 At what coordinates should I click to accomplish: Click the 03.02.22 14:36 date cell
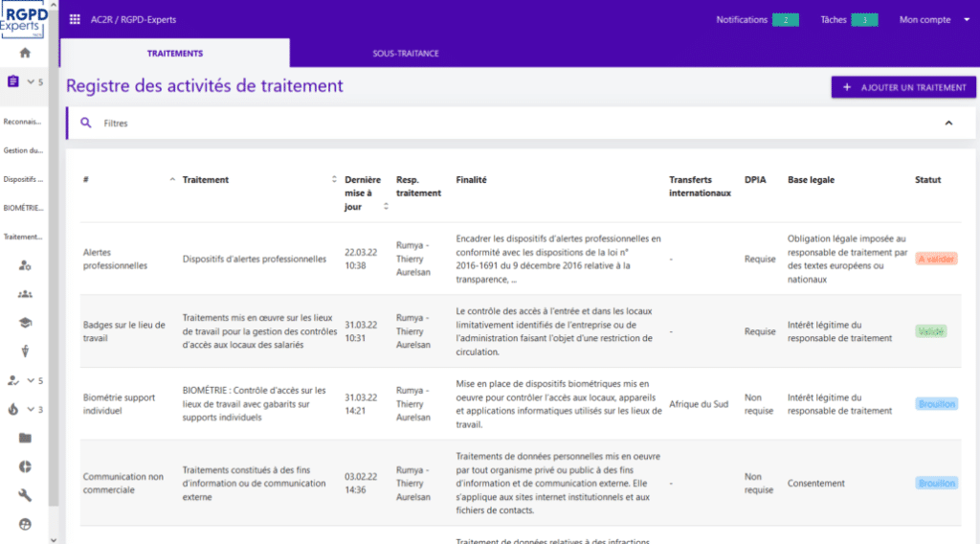pyautogui.click(x=361, y=483)
